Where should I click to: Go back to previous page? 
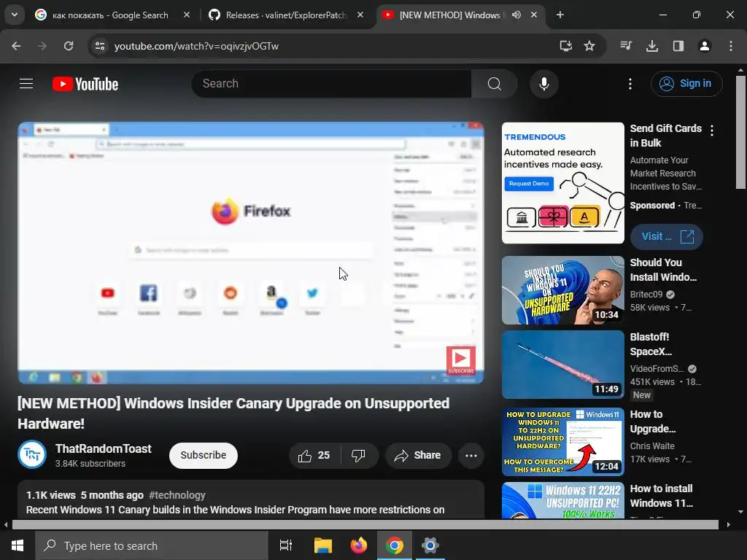coord(16,46)
